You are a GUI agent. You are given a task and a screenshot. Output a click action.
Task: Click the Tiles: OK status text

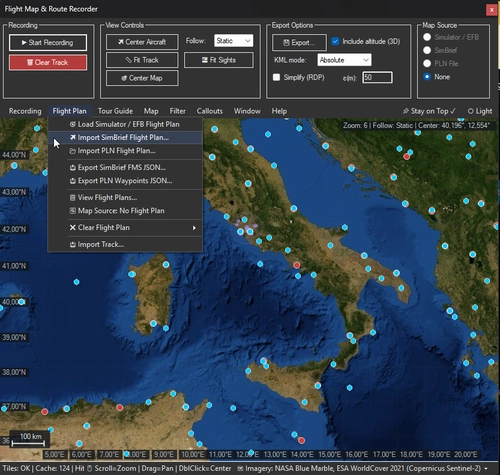(15, 468)
